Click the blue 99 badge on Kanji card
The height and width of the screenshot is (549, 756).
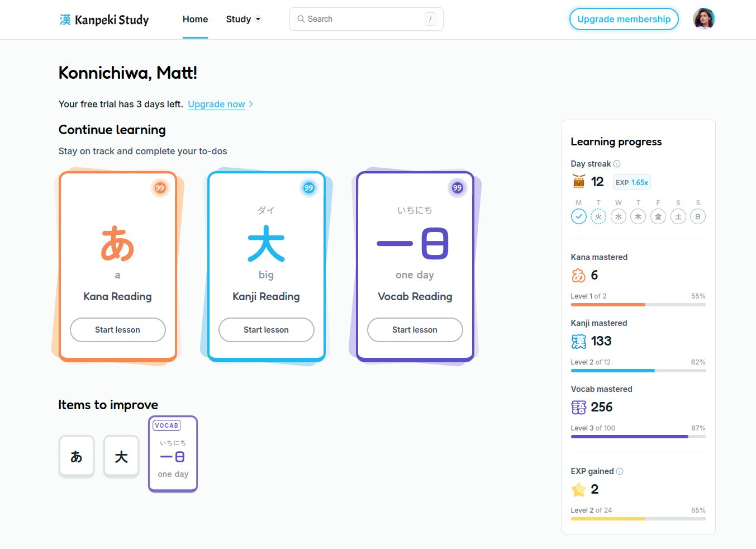[x=308, y=188]
